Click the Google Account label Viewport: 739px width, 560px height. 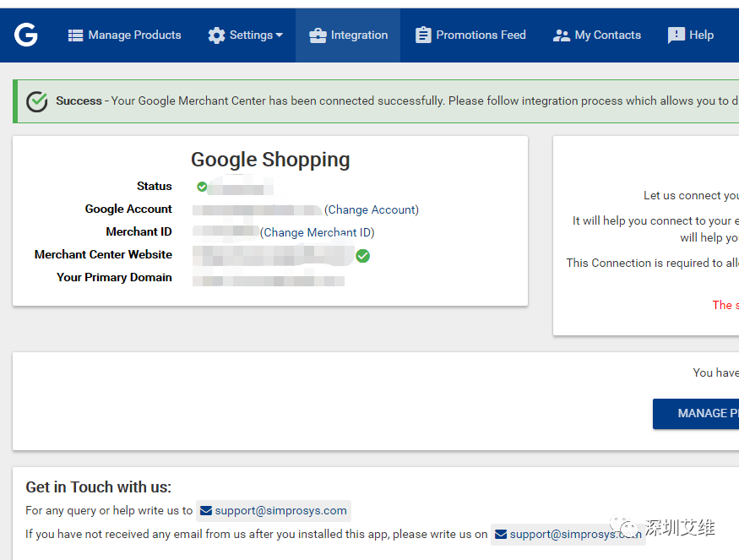coord(128,209)
